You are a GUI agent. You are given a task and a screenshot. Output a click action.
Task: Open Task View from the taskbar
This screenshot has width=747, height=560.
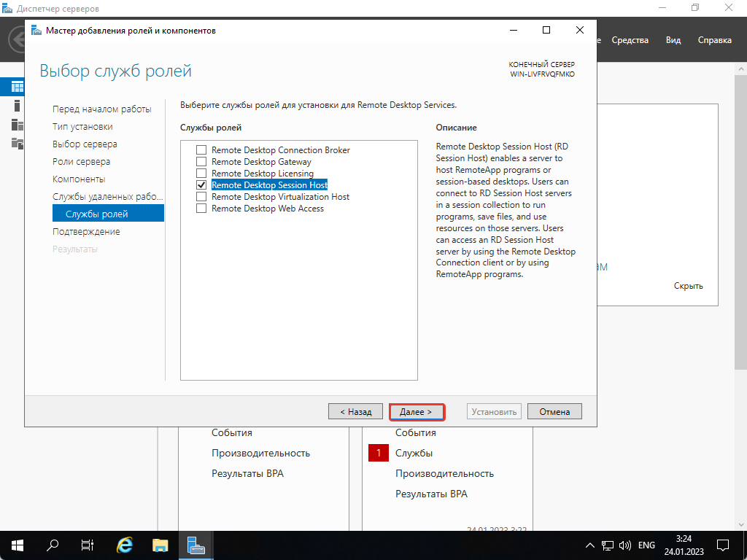(x=88, y=545)
